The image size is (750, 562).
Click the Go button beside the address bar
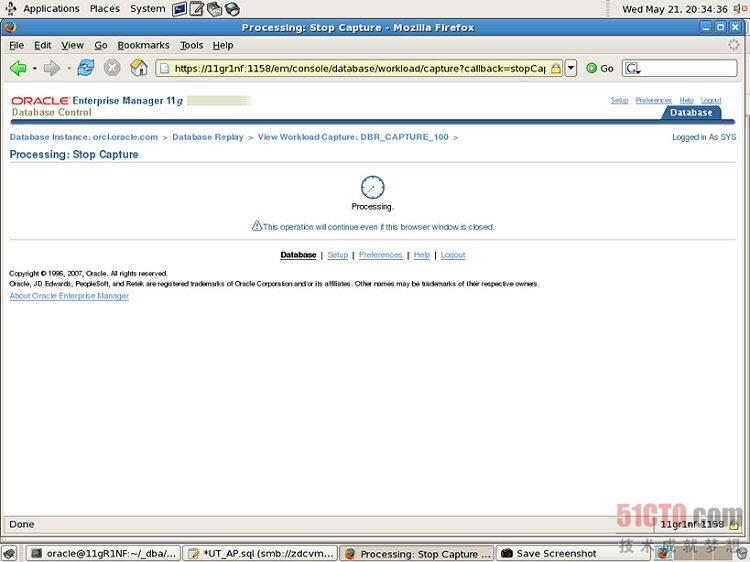(600, 68)
